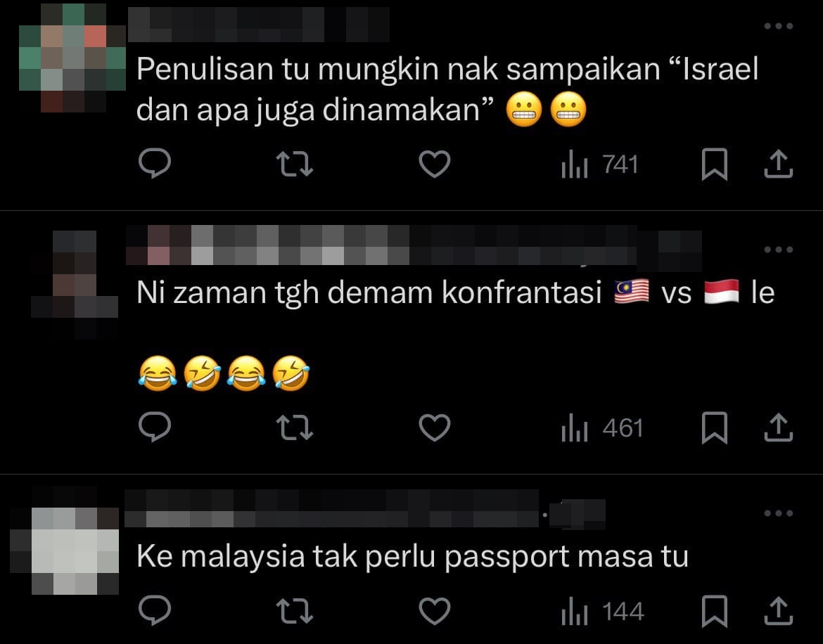This screenshot has width=823, height=644.
Task: Like the tweet with 741 views
Action: coord(435,164)
